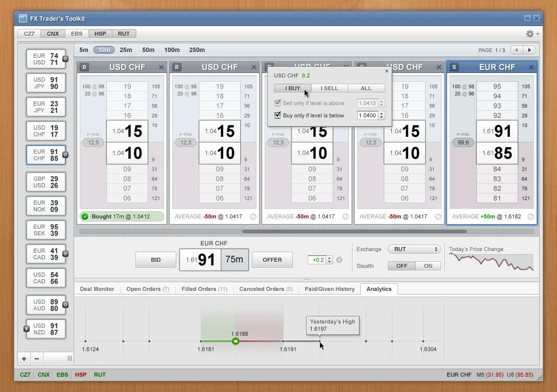Viewport: 557px width, 392px height.
Task: Click refresh icon in second panel average row
Action: 253,217
